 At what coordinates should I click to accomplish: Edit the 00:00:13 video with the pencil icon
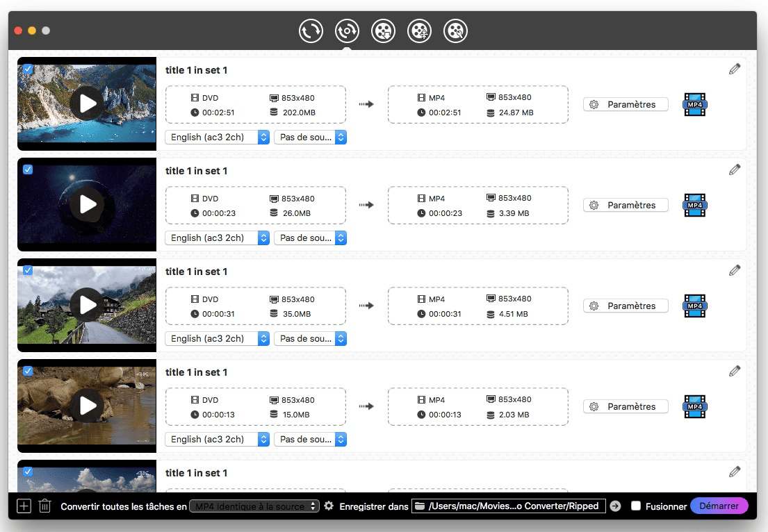coord(734,372)
